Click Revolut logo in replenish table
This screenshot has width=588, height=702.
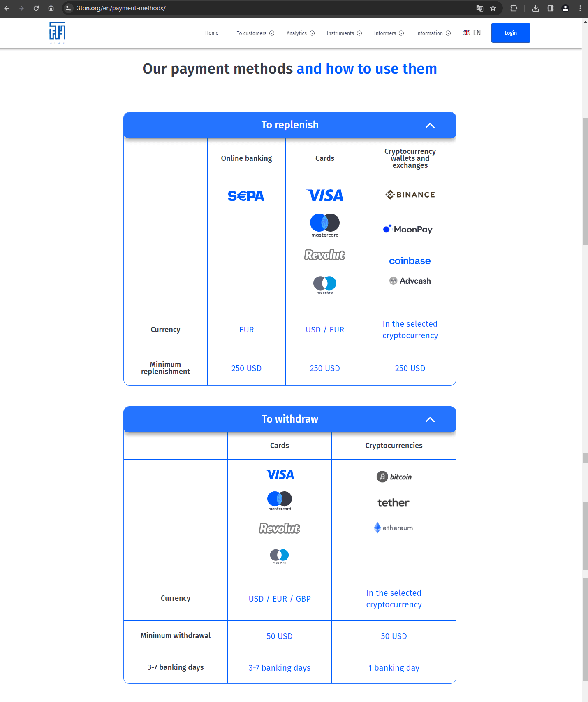(325, 255)
